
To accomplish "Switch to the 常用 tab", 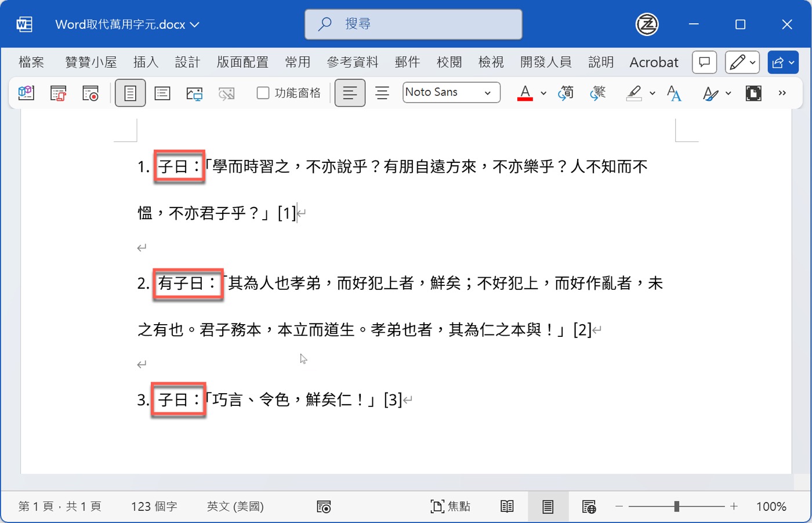I will (x=298, y=62).
